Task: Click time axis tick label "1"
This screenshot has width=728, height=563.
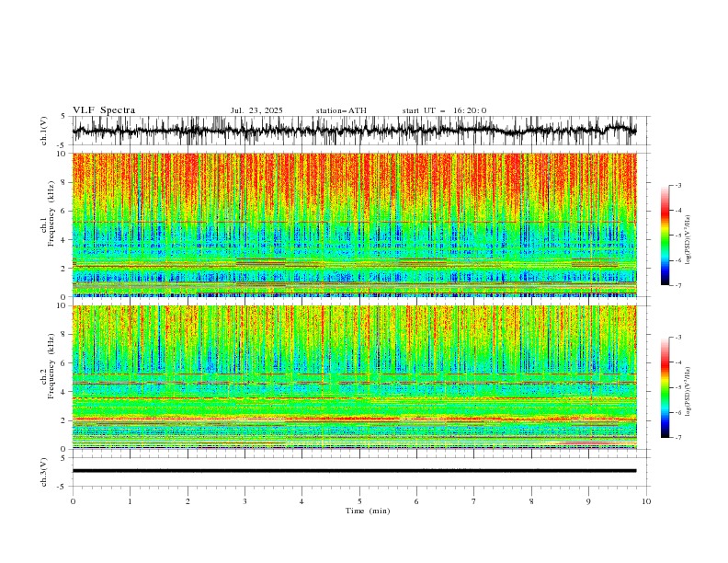Action: (130, 501)
